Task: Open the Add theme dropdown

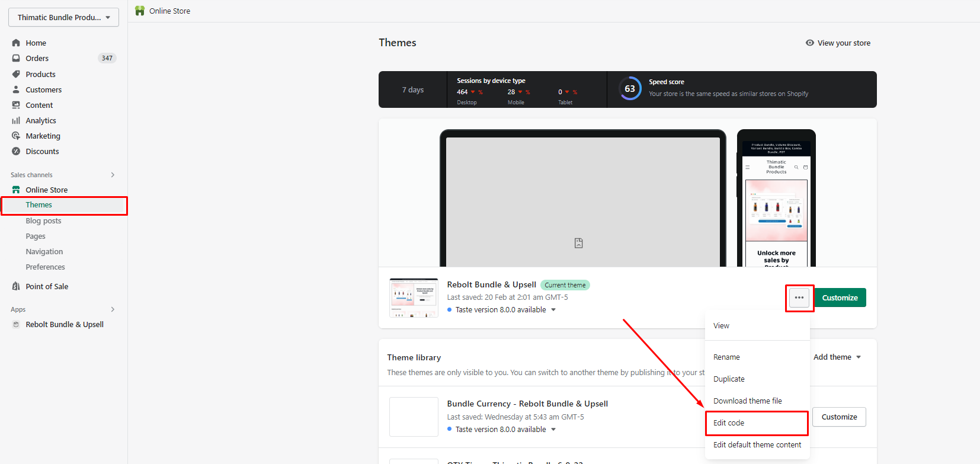Action: [x=837, y=357]
